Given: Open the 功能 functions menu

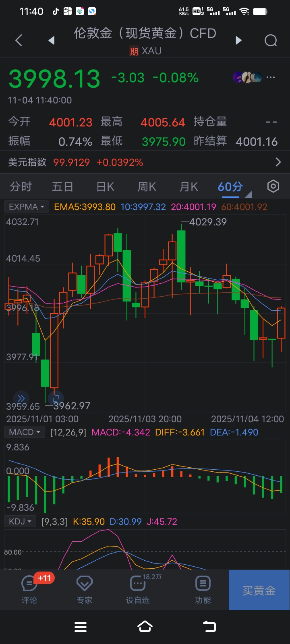Looking at the screenshot, I should [x=203, y=589].
